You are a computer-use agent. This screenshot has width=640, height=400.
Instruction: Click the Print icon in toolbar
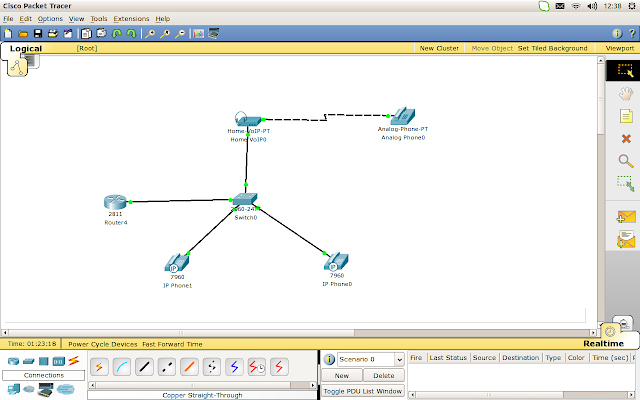pos(53,33)
